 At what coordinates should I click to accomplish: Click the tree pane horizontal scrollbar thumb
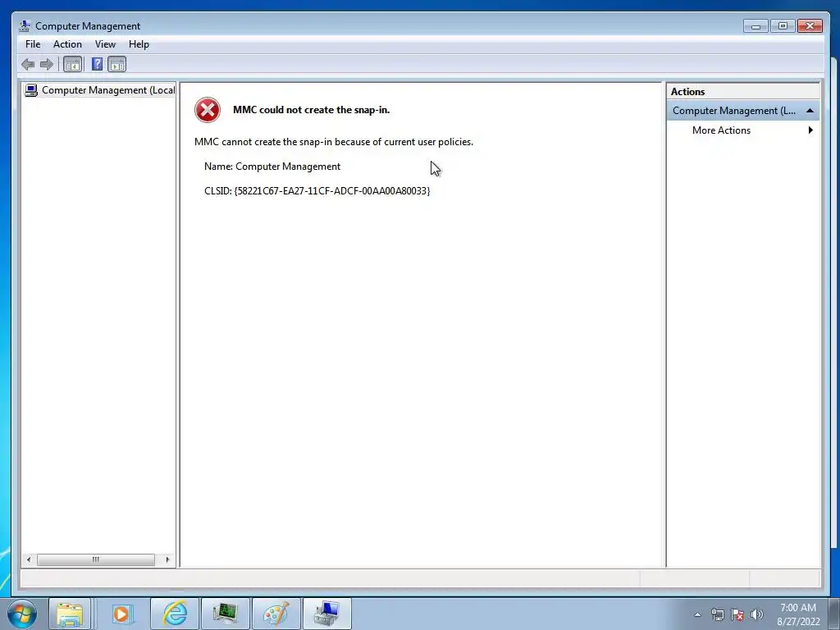[96, 559]
